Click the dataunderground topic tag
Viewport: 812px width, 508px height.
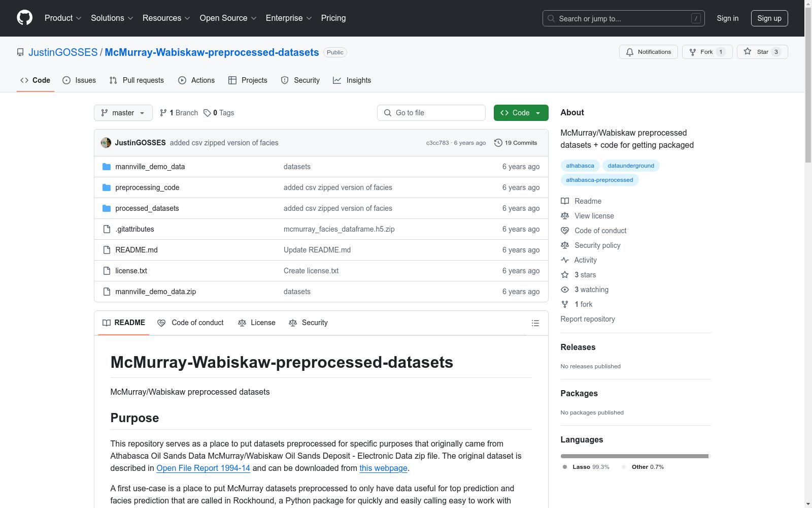click(x=631, y=166)
